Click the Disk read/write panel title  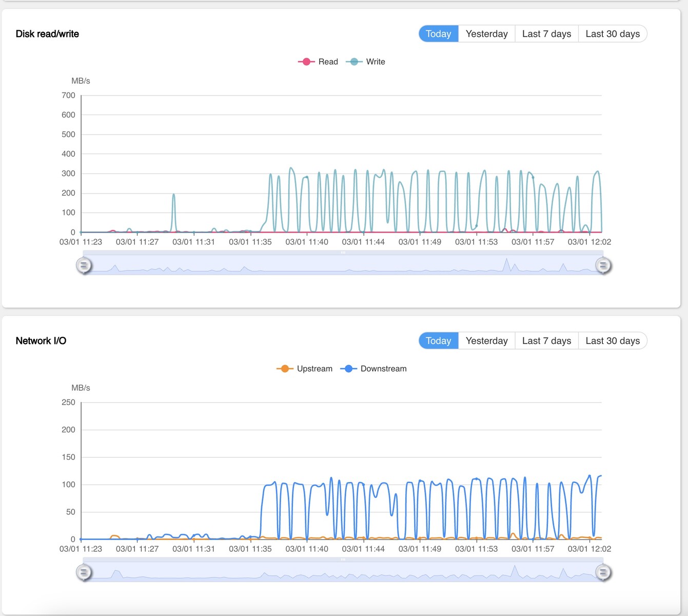tap(47, 34)
